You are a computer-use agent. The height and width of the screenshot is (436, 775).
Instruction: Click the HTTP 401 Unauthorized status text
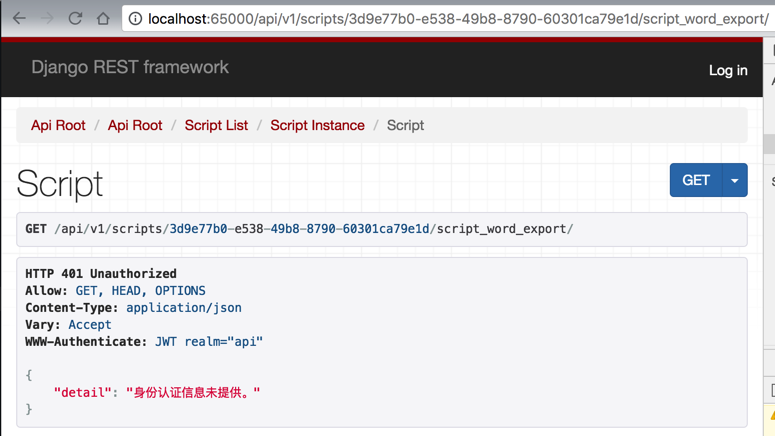(x=101, y=274)
